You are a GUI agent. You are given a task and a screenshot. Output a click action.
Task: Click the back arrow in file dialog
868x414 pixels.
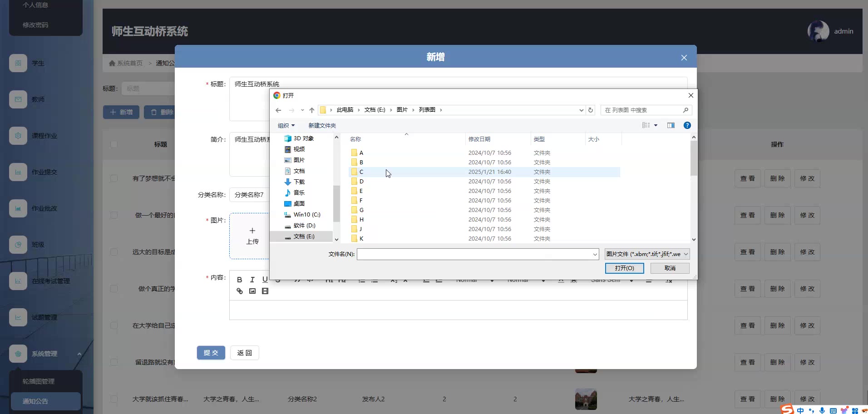(278, 110)
